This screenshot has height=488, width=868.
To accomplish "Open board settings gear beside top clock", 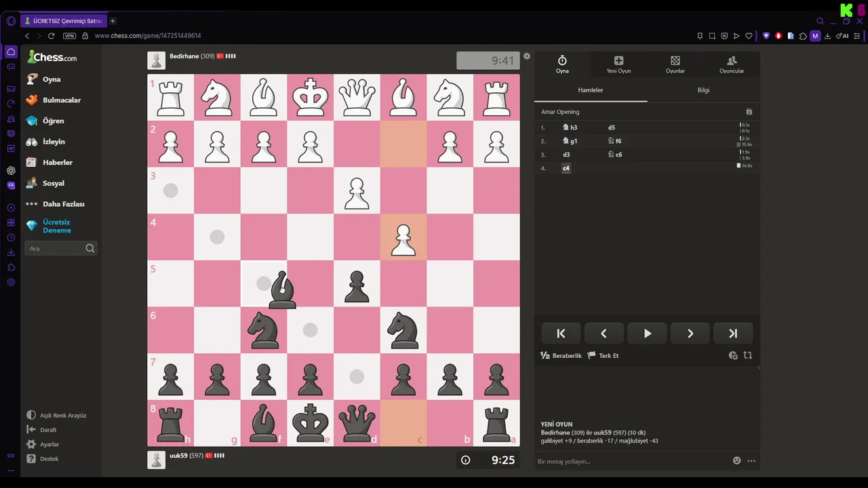I will tap(527, 56).
